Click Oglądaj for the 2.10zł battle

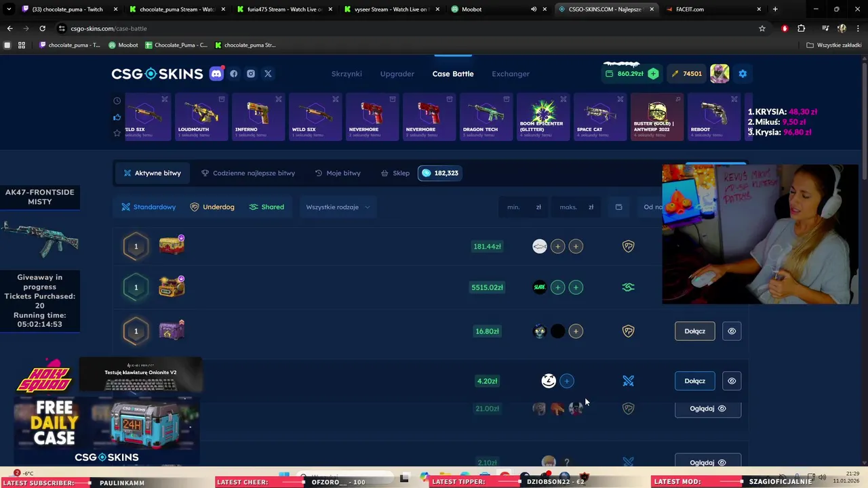coord(707,462)
